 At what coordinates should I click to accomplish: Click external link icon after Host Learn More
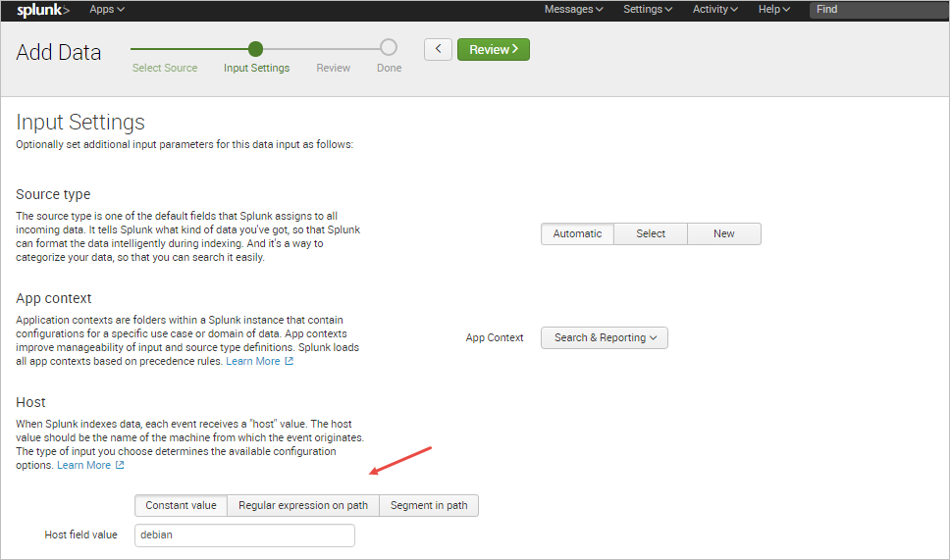120,466
